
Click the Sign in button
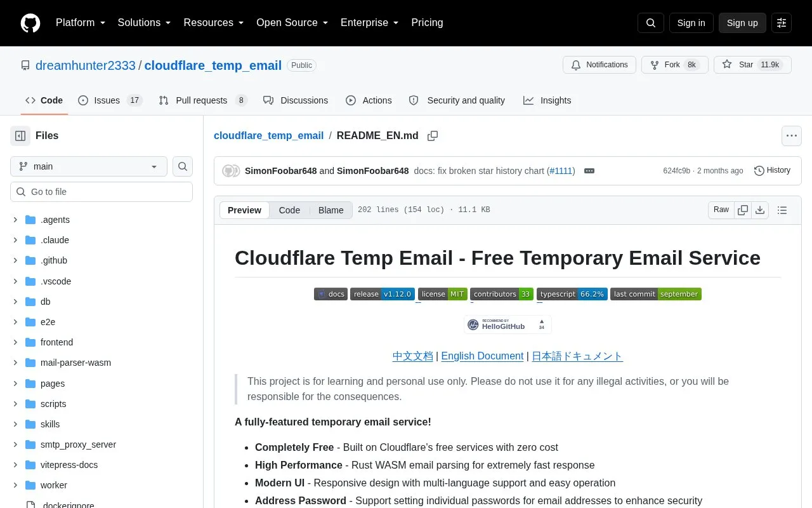[691, 23]
